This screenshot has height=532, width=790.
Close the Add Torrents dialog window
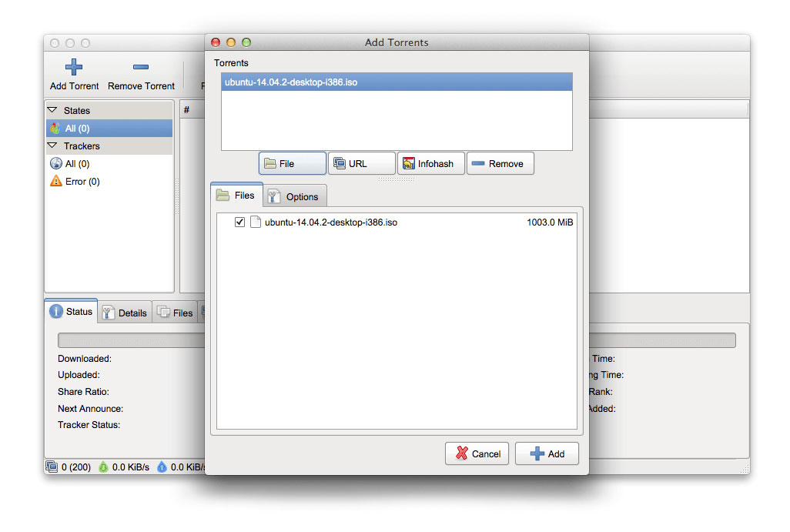tap(216, 42)
